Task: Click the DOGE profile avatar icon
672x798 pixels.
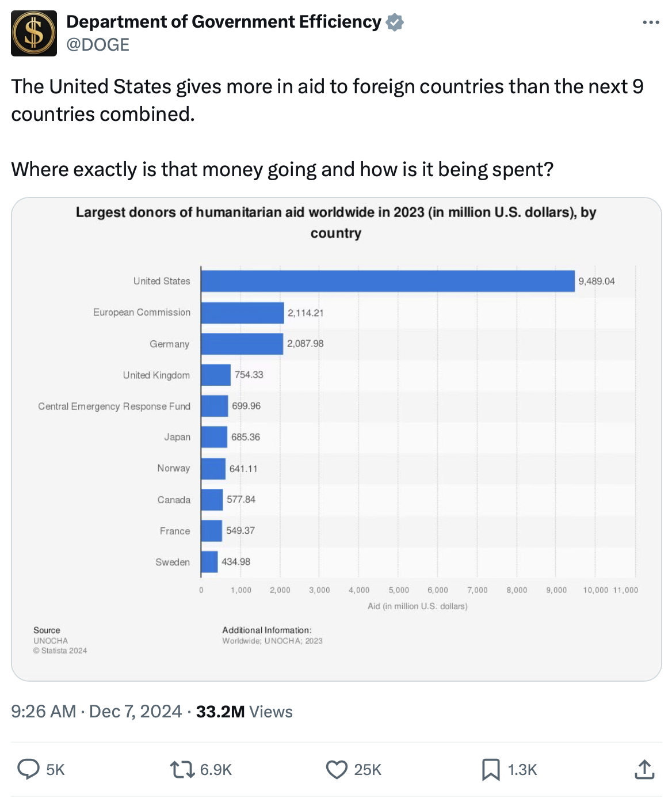Action: click(x=34, y=33)
